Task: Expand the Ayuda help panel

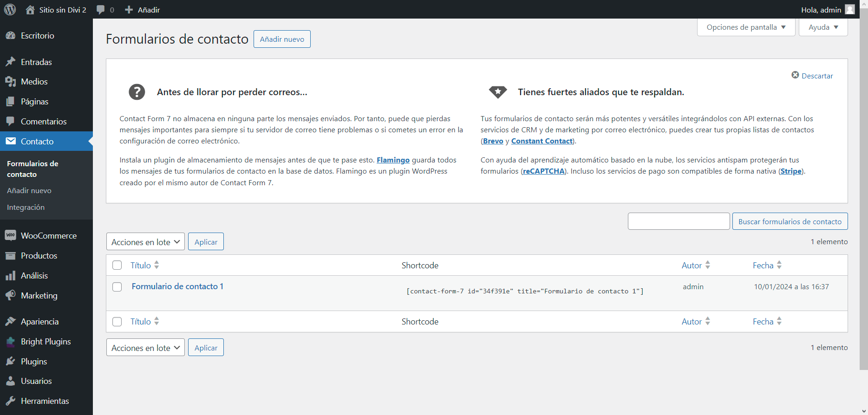Action: pos(823,27)
